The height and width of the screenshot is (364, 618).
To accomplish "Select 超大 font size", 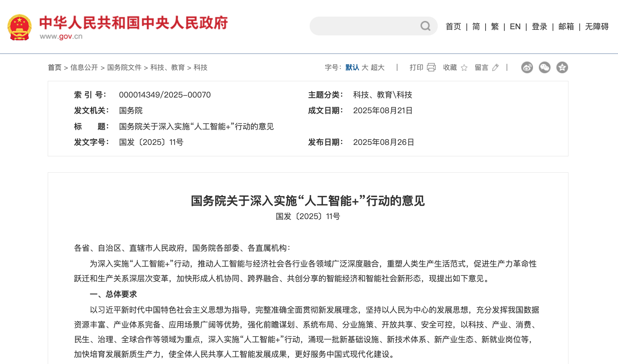I will click(x=378, y=67).
